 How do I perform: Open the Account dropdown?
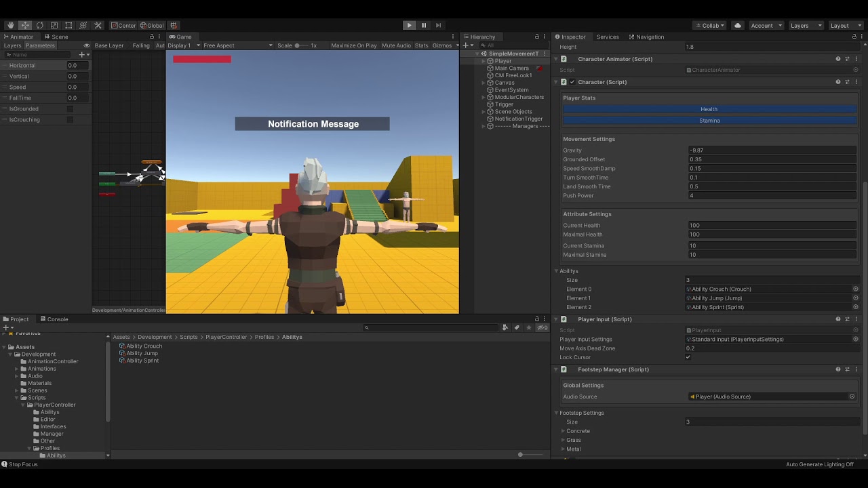point(766,25)
